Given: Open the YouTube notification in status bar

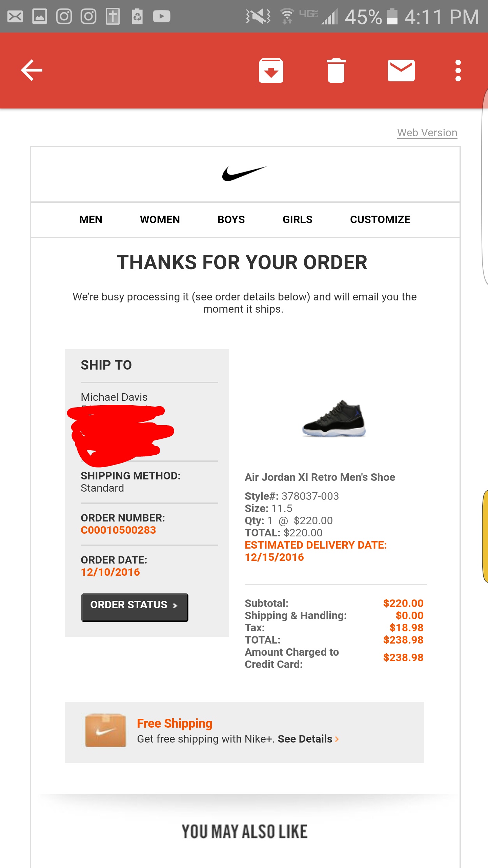Looking at the screenshot, I should coord(161,16).
